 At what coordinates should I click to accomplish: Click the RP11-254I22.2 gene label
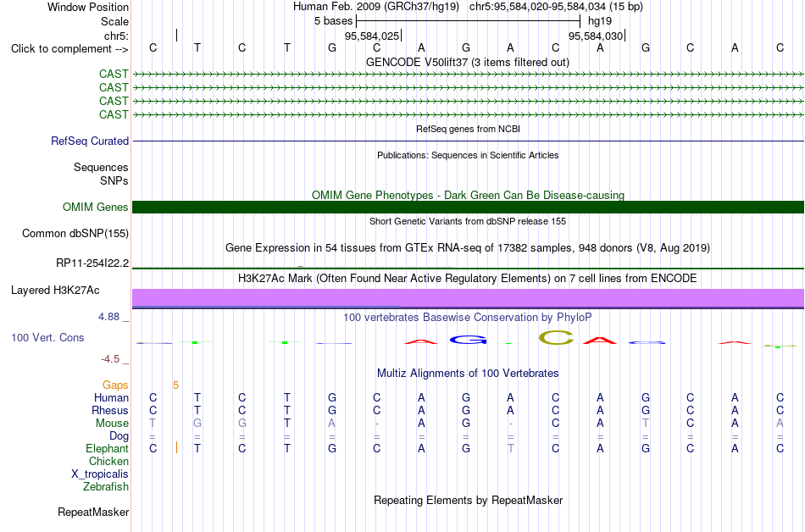point(92,263)
